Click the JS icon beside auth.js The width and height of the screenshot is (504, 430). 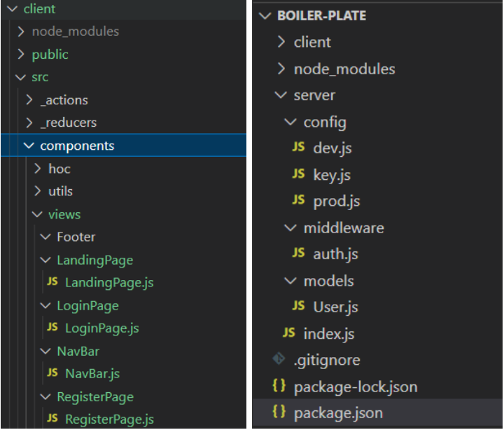click(298, 253)
